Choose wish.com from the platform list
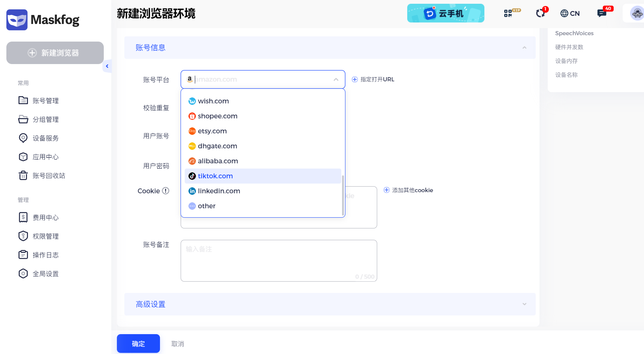This screenshot has height=354, width=644. 263,101
